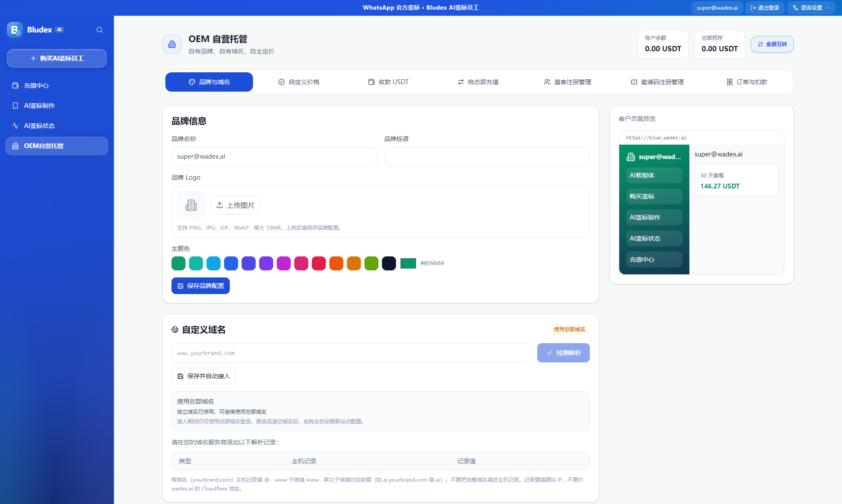Image resolution: width=842 pixels, height=504 pixels.
Task: Pick the lime green theme swatch
Action: tap(371, 263)
